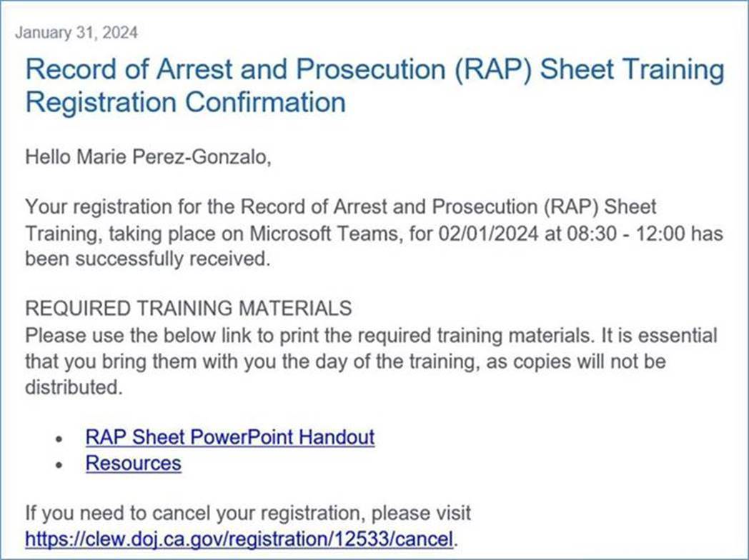749x560 pixels.
Task: Select the Registration Confirmation heading line
Action: pyautogui.click(x=185, y=102)
